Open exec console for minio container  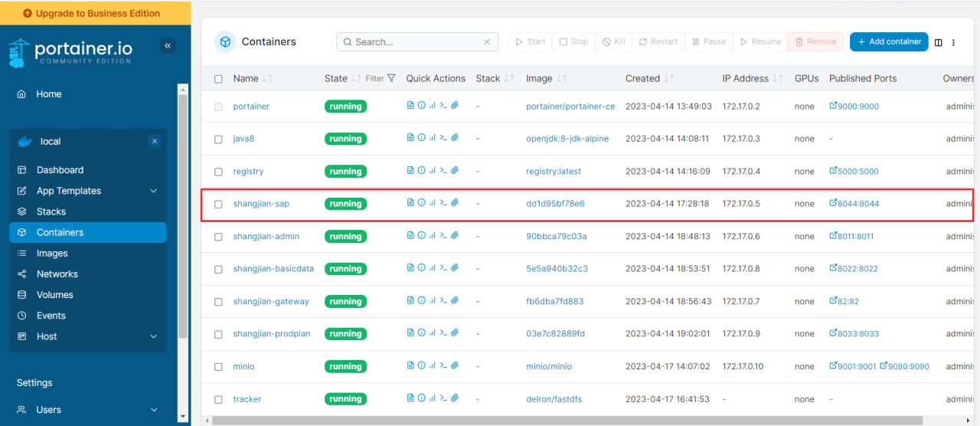443,366
